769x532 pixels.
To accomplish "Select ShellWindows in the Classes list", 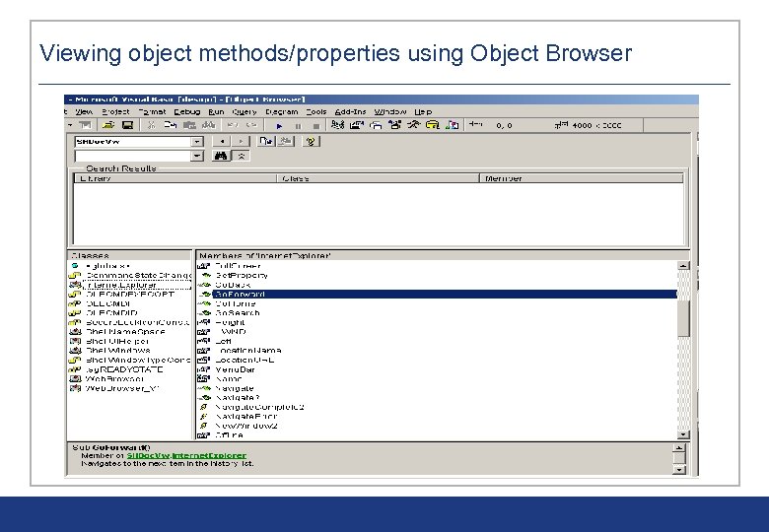I will click(117, 351).
